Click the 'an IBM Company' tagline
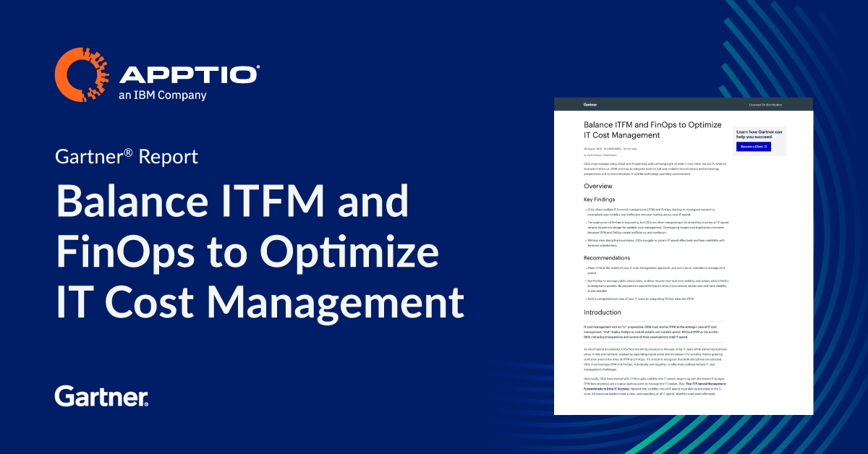The image size is (868, 454). [x=163, y=93]
